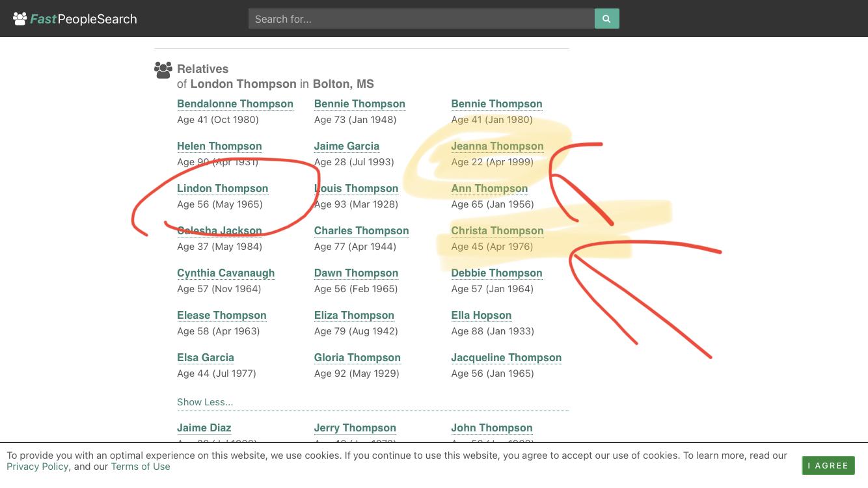Click text Age 37 (May 1984)
This screenshot has width=868, height=488.
pyautogui.click(x=220, y=247)
